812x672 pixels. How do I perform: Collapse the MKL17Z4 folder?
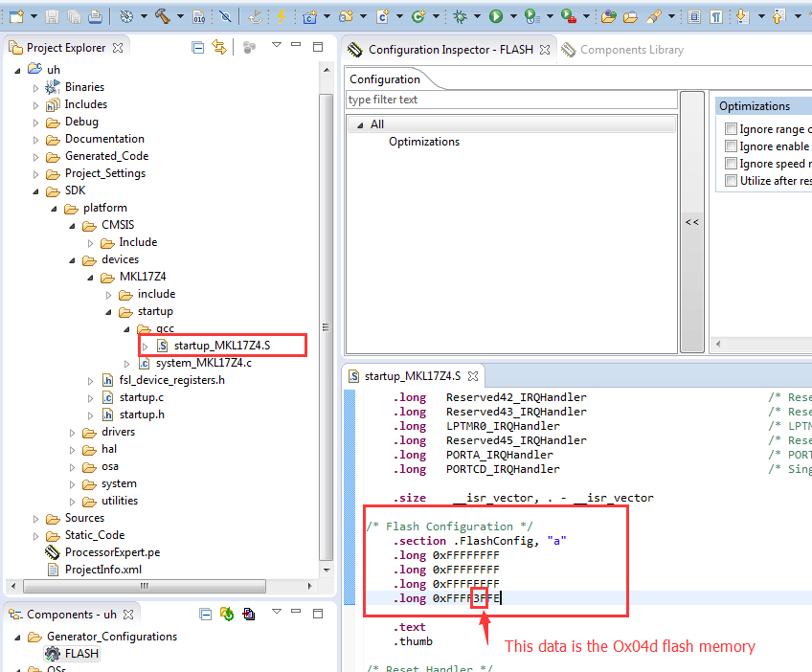[x=90, y=278]
